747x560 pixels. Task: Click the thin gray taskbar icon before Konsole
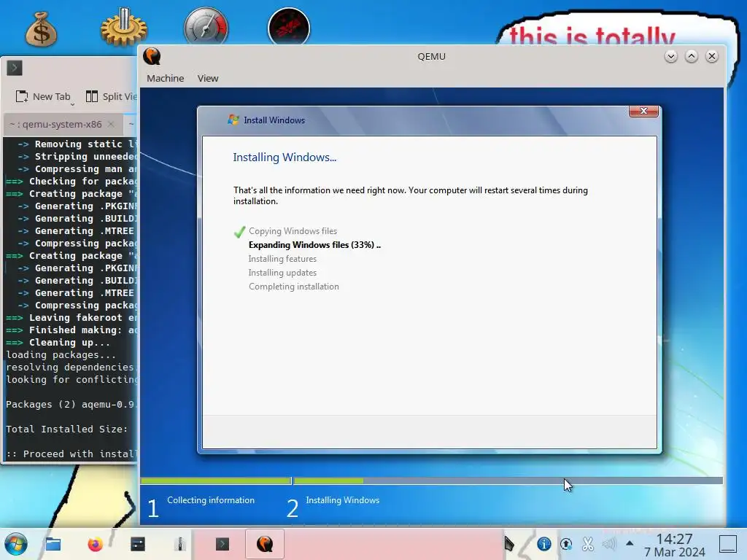(180, 544)
